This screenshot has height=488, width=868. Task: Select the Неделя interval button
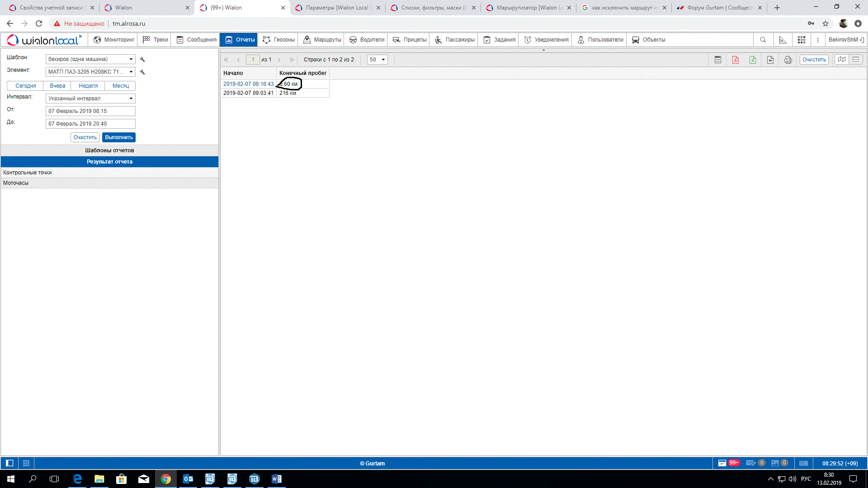tap(88, 86)
